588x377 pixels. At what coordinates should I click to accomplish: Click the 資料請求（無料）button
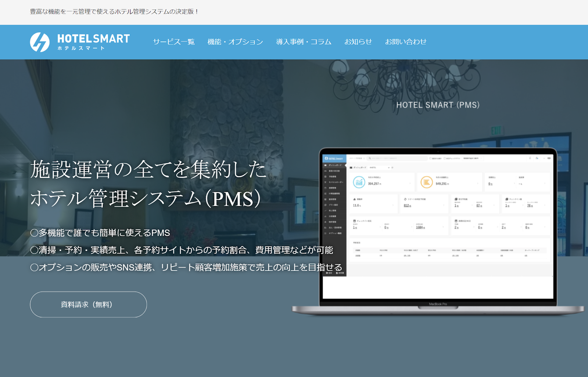[x=89, y=304]
